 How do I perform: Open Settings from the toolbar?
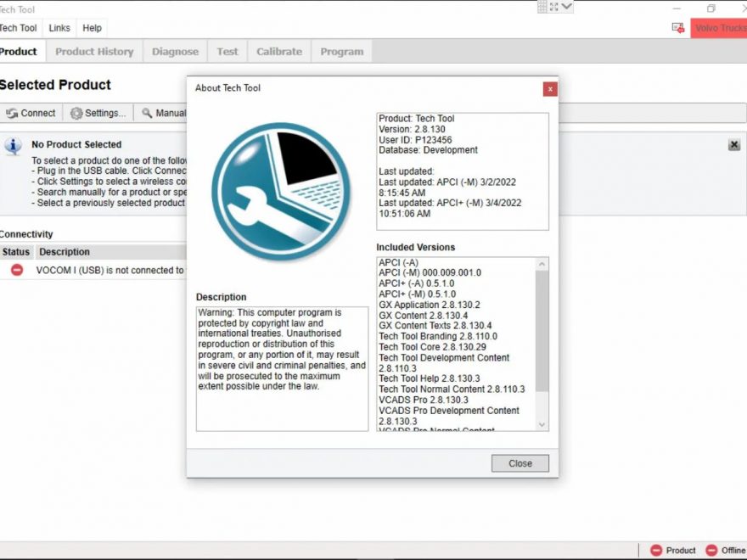98,114
